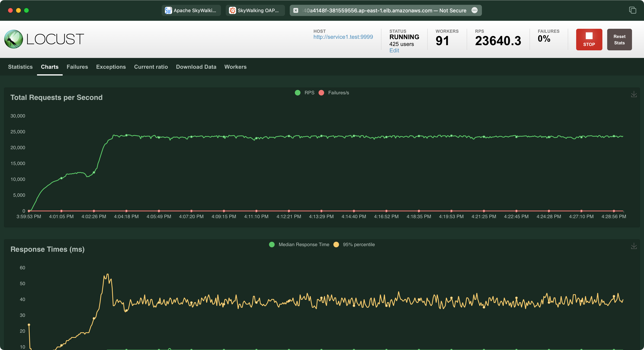Select the Current ratio tab
The width and height of the screenshot is (644, 350).
tap(151, 66)
